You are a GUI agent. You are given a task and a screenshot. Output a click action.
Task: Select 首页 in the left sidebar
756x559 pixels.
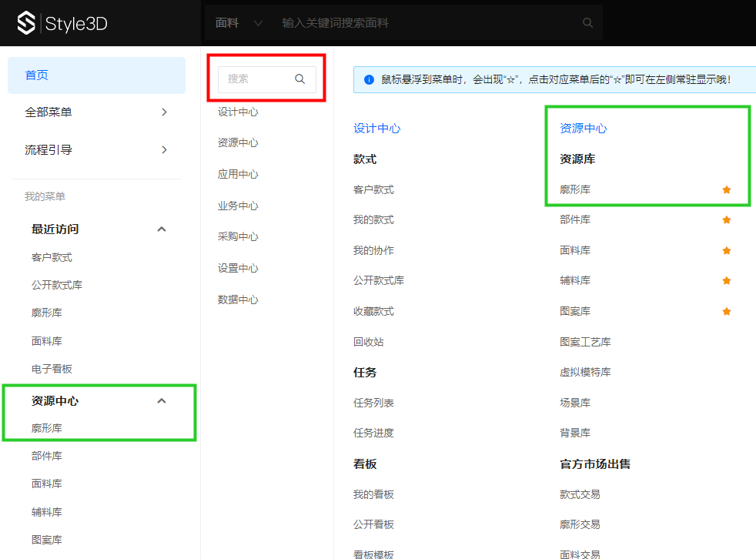tap(96, 75)
